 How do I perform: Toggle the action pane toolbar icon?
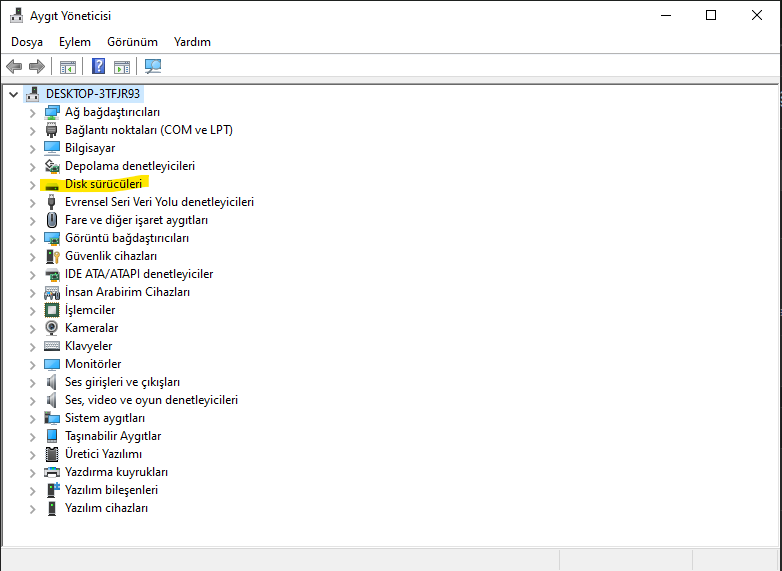tap(122, 66)
